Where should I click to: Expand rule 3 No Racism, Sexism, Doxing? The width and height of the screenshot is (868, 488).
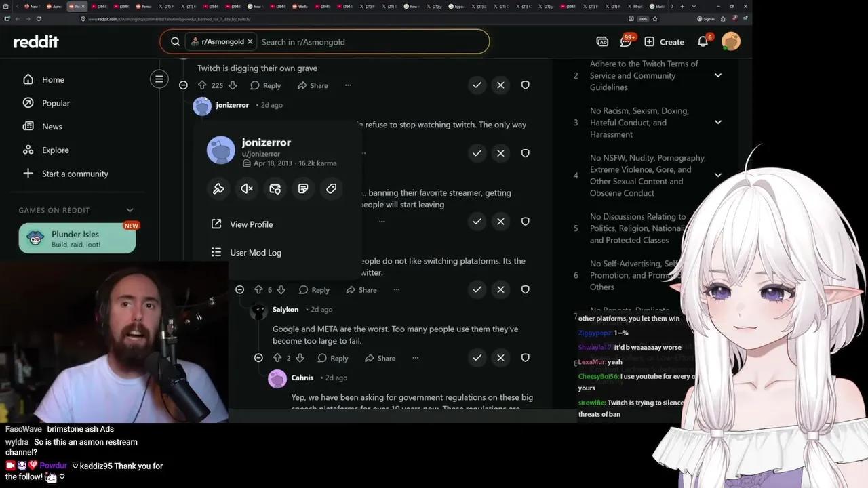click(717, 123)
